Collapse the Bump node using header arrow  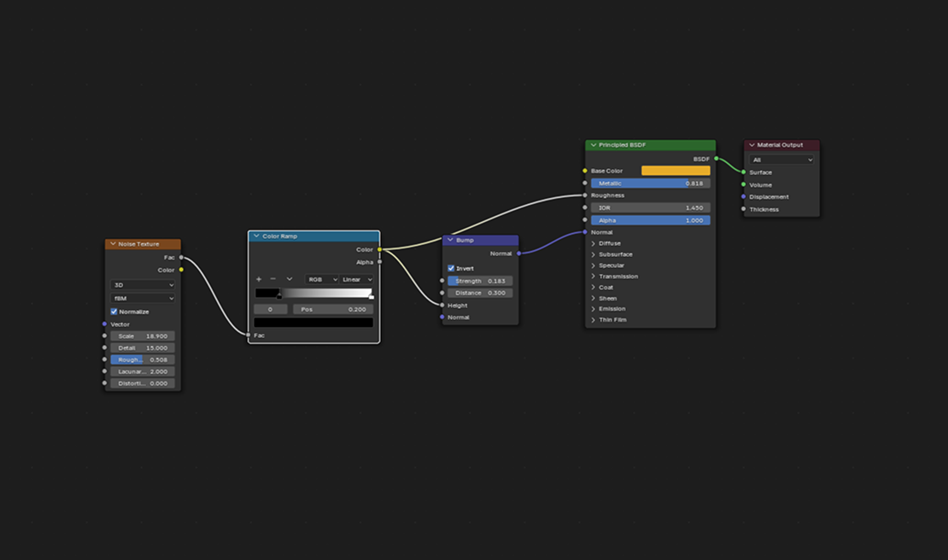[x=450, y=241]
